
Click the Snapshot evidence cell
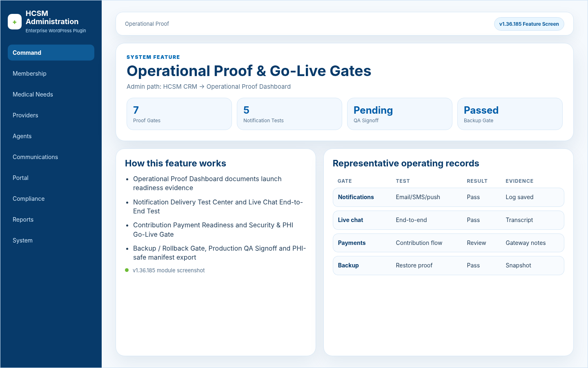pyautogui.click(x=518, y=265)
